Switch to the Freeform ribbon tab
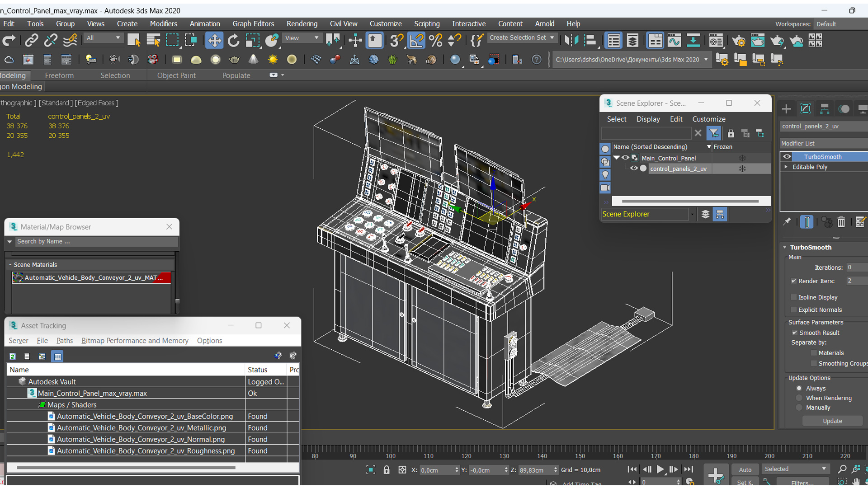 (59, 75)
